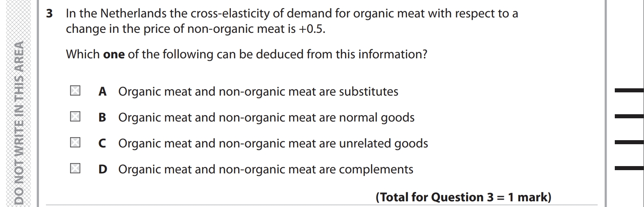Tick the checkbox for option A

coord(75,91)
